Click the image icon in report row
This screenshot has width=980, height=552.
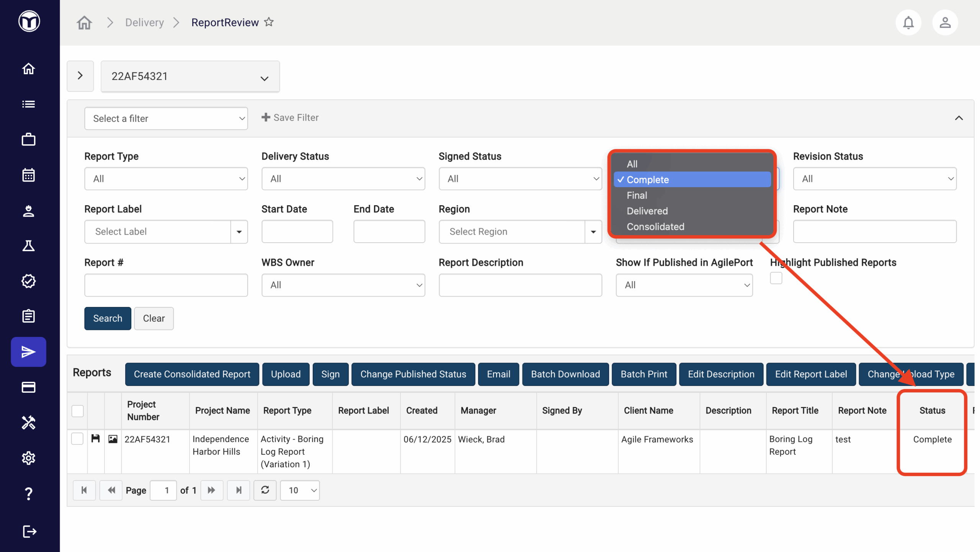(x=113, y=439)
